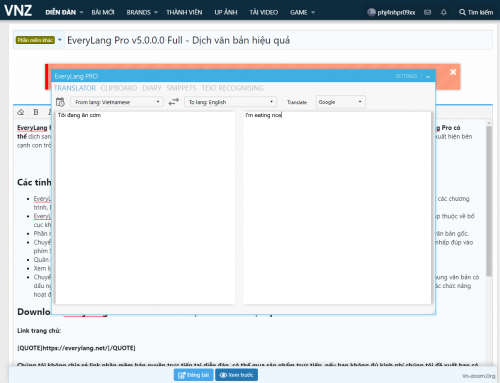Image resolution: width=500 pixels, height=383 pixels.
Task: Click the eraser remove formatting icon
Action: coord(21,112)
